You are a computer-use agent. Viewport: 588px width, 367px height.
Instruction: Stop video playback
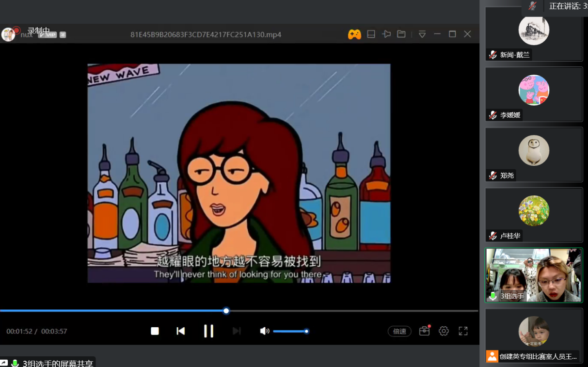pyautogui.click(x=155, y=331)
